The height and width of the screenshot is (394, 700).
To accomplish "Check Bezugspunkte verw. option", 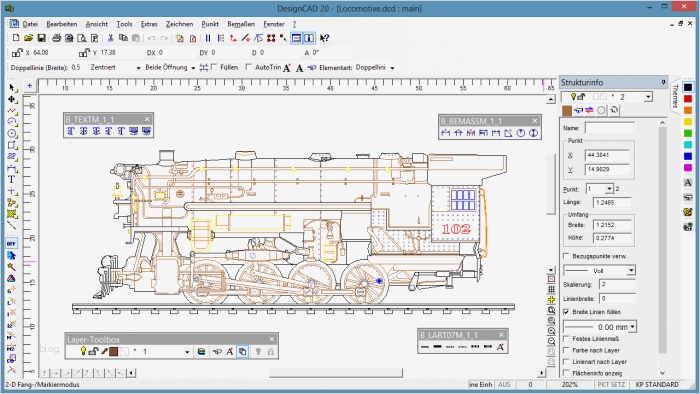I will [x=567, y=256].
